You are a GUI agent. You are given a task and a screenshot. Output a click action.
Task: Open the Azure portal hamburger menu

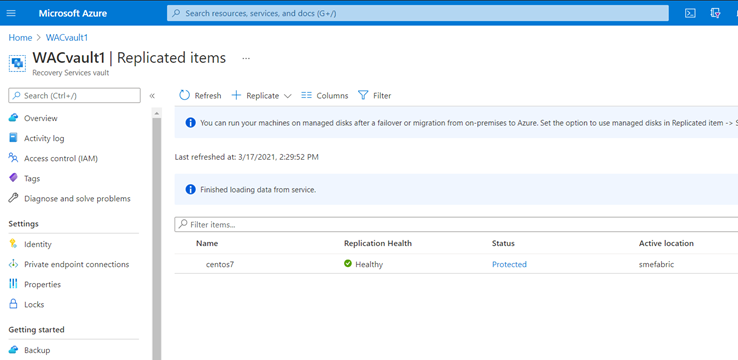point(11,13)
